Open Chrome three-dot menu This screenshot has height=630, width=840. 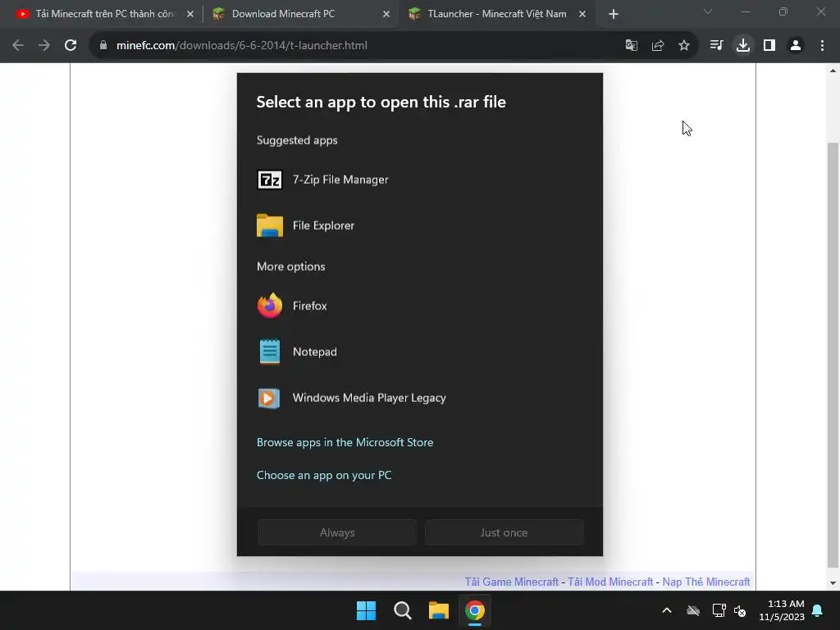coord(822,46)
